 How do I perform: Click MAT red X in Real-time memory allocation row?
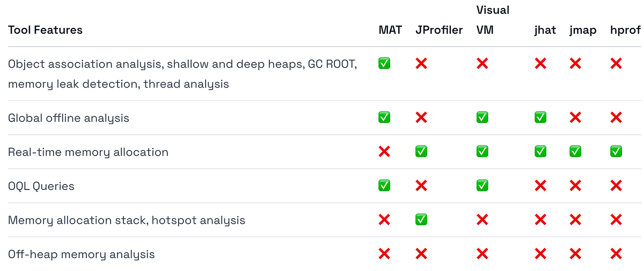pyautogui.click(x=384, y=152)
